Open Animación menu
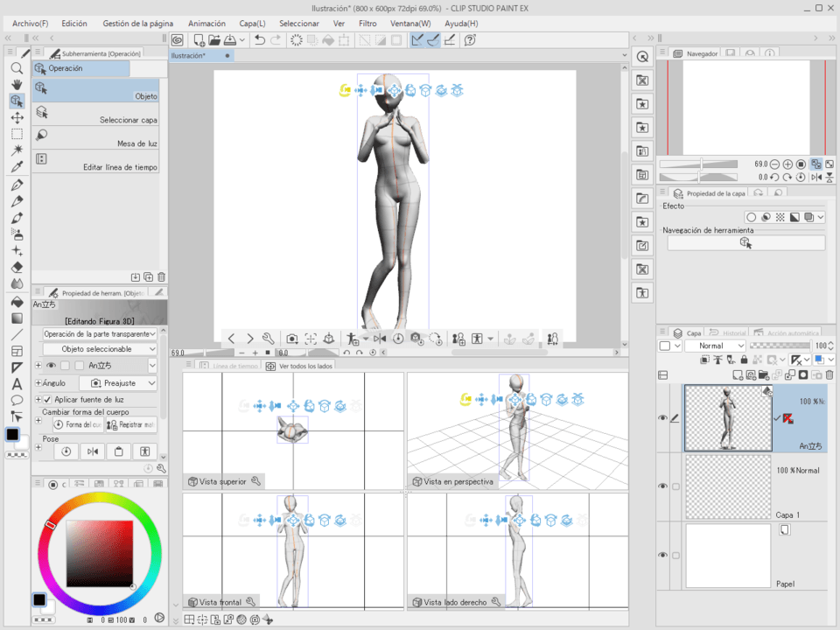This screenshot has height=630, width=840. [x=206, y=24]
